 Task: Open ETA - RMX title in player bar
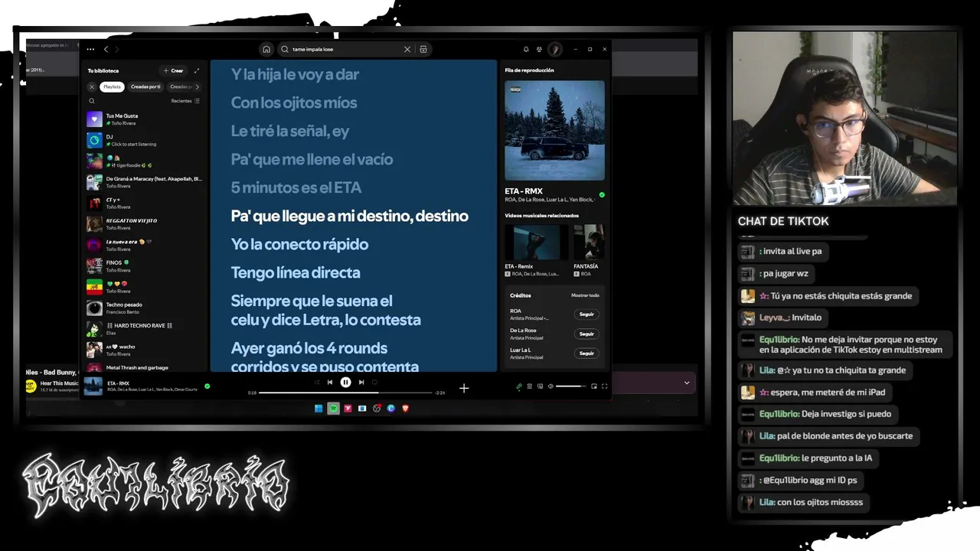pos(118,383)
